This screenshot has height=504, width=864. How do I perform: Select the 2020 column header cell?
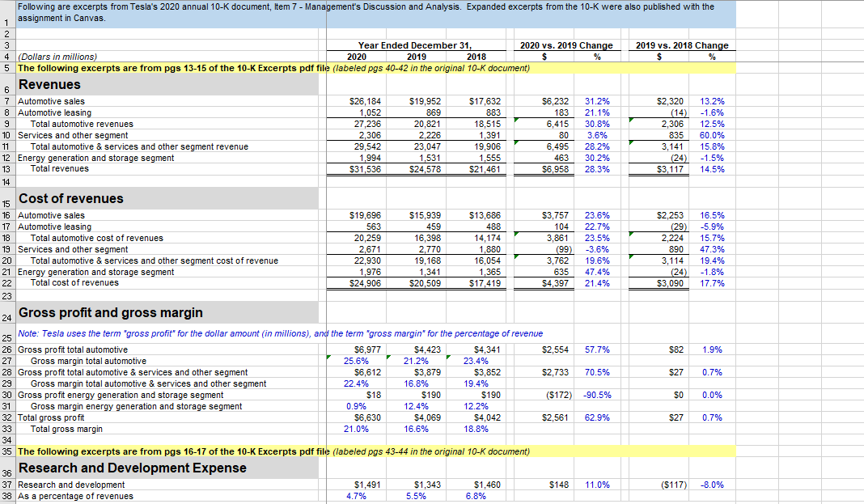point(356,57)
